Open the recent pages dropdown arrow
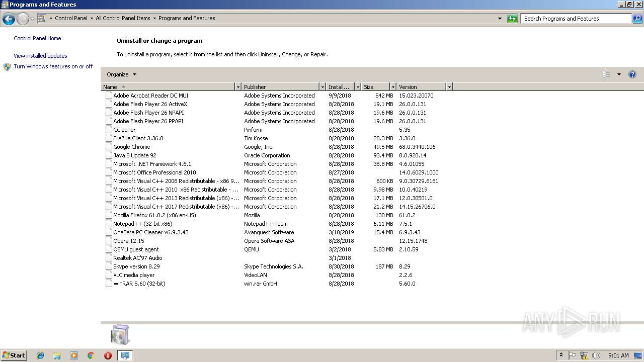The width and height of the screenshot is (644, 362). click(32, 19)
